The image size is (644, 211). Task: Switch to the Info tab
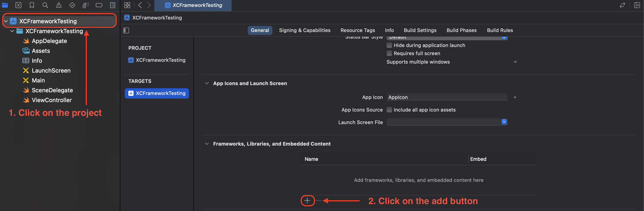(x=389, y=30)
